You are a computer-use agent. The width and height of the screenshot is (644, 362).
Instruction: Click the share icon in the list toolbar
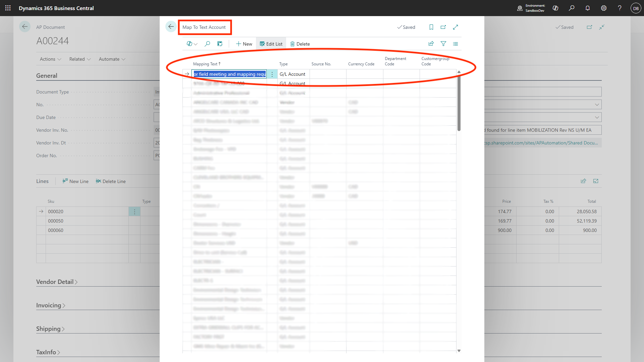[x=431, y=44]
